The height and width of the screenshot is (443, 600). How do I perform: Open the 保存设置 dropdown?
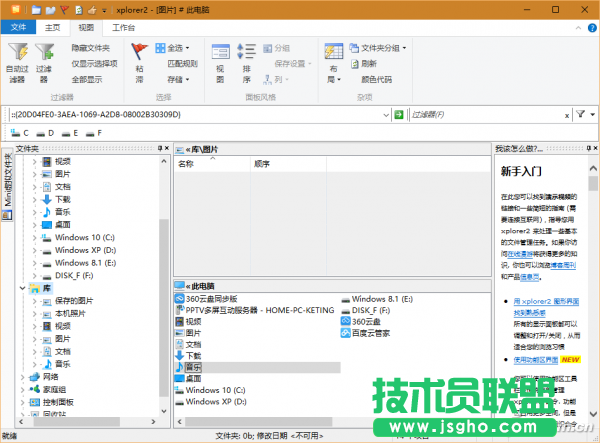tap(293, 64)
